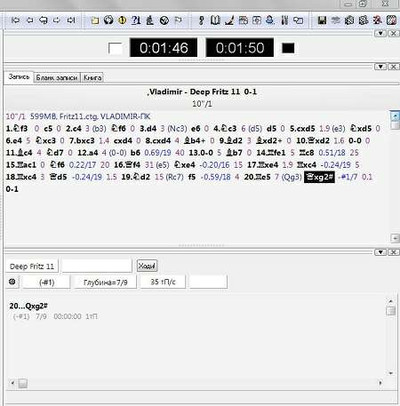The image size is (400, 406).
Task: Click the engine panel scroll-right arrow
Action: click(x=380, y=383)
